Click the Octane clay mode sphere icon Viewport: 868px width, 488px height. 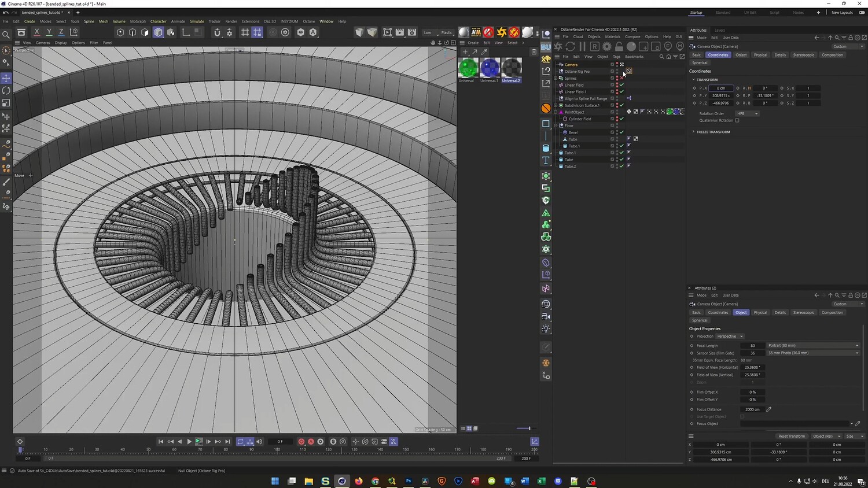pos(631,46)
